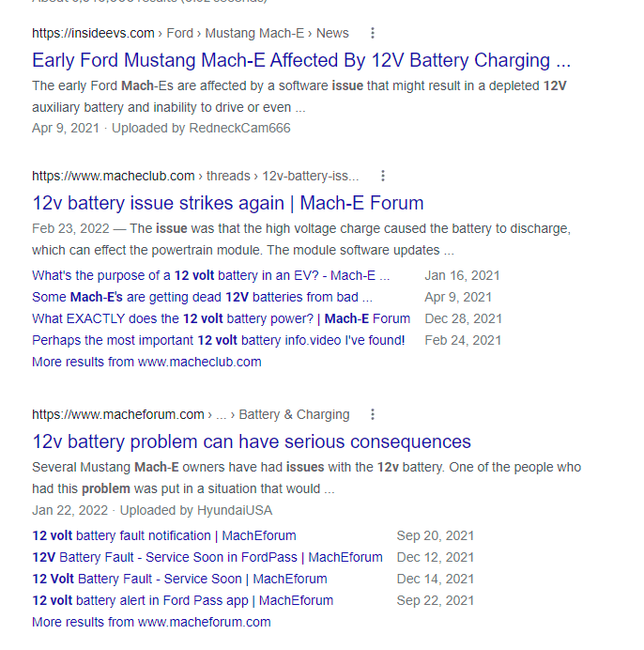
Task: Click More results from www.macheforum.com
Action: (x=151, y=622)
